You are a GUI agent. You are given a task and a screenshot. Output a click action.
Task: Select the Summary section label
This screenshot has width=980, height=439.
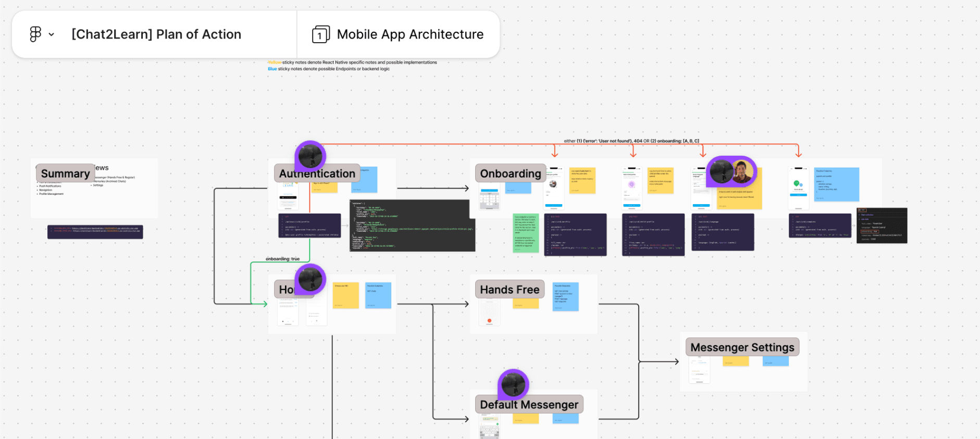[x=65, y=173]
